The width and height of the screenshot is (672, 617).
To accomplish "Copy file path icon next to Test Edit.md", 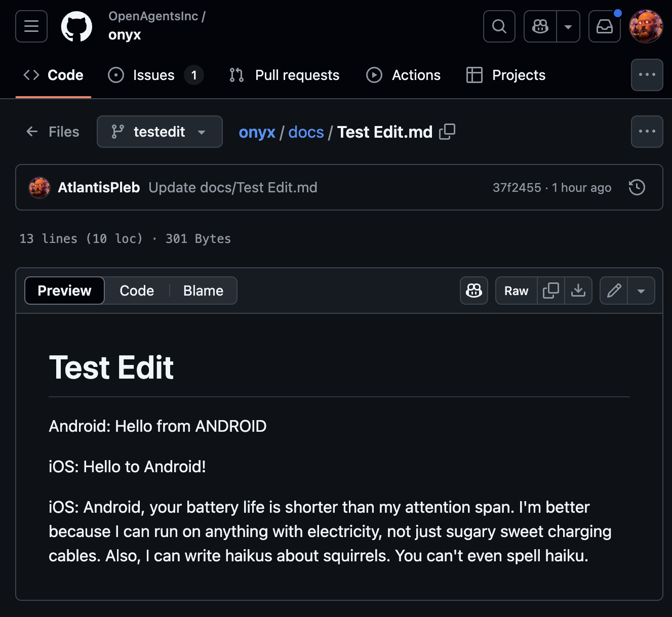I will click(447, 132).
